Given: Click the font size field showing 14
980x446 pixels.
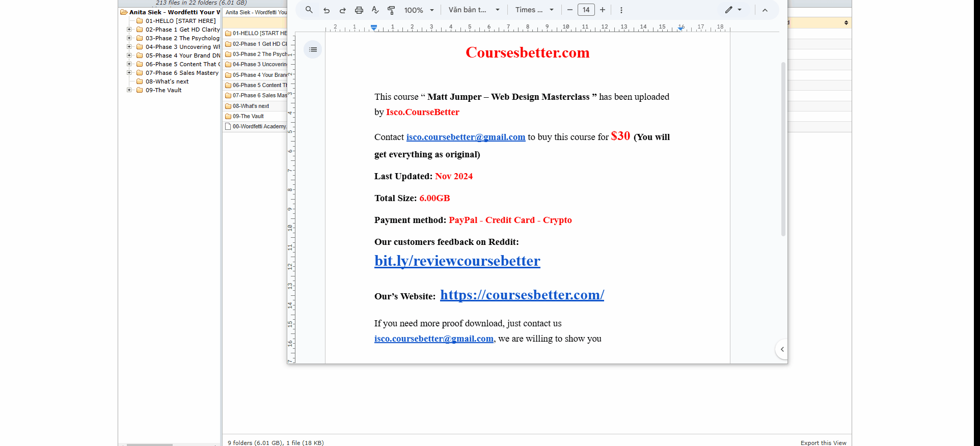Looking at the screenshot, I should [586, 10].
